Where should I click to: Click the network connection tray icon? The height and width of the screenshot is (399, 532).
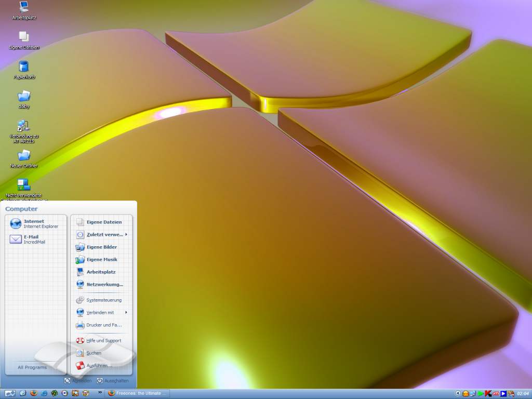(x=473, y=394)
